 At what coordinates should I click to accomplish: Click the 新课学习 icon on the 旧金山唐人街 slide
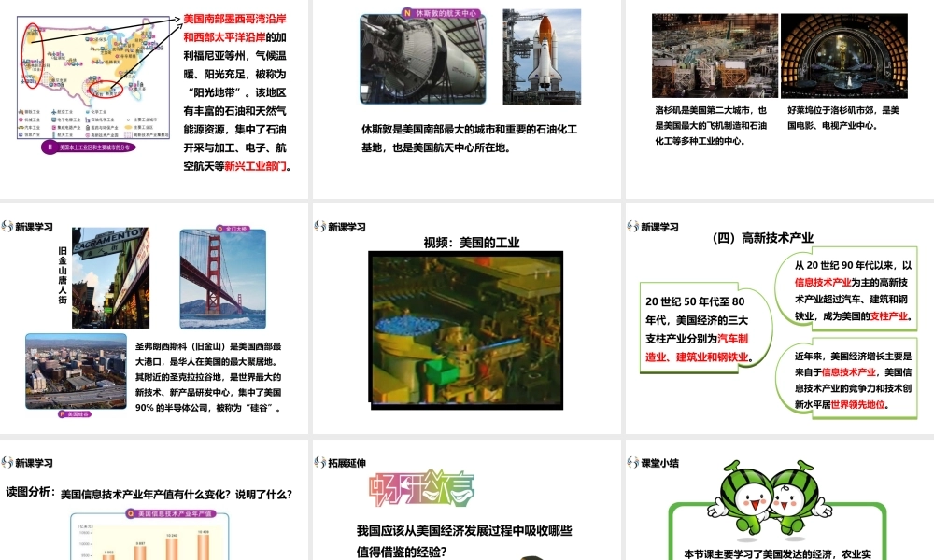click(7, 226)
